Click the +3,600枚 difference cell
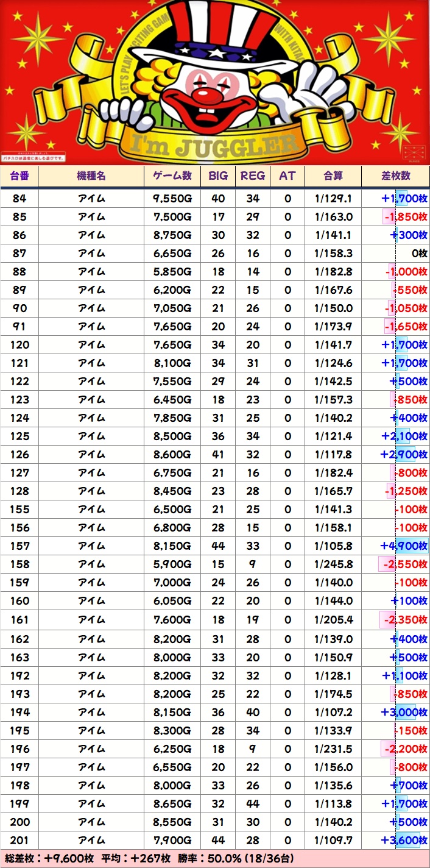The image size is (430, 868). click(396, 840)
